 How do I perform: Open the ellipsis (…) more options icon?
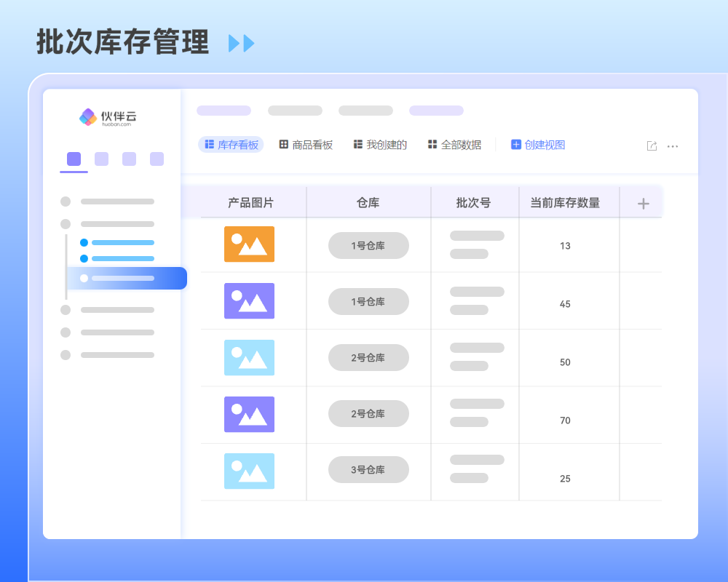672,146
